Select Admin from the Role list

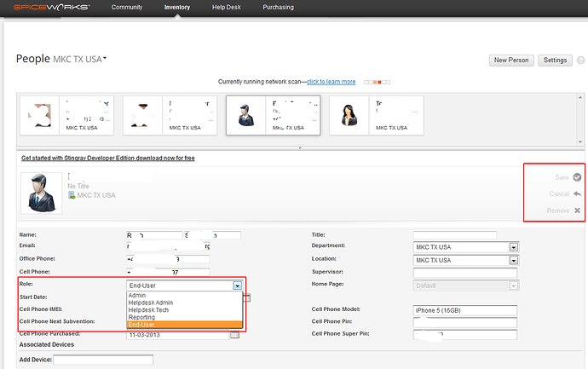coord(185,296)
